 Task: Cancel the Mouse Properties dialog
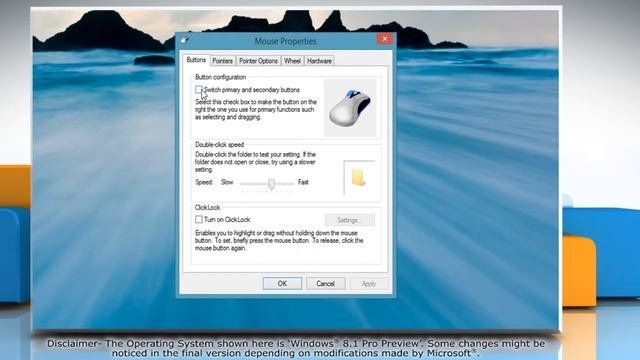[325, 283]
